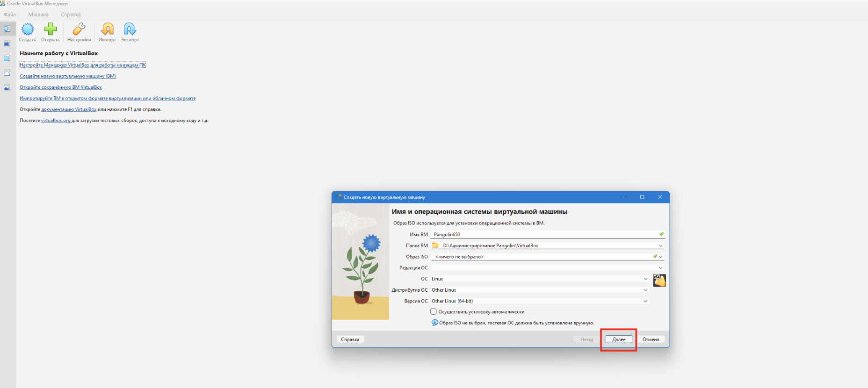Open link Настройте Менеджер VirtualBox для работы
Screen dimensions: 868x388
(x=83, y=65)
